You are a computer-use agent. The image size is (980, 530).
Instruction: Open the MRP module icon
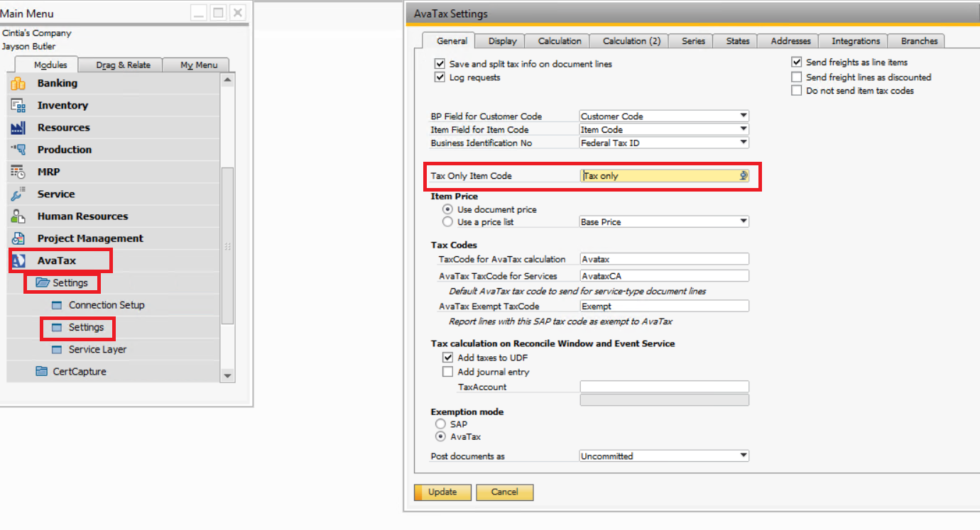coord(18,172)
